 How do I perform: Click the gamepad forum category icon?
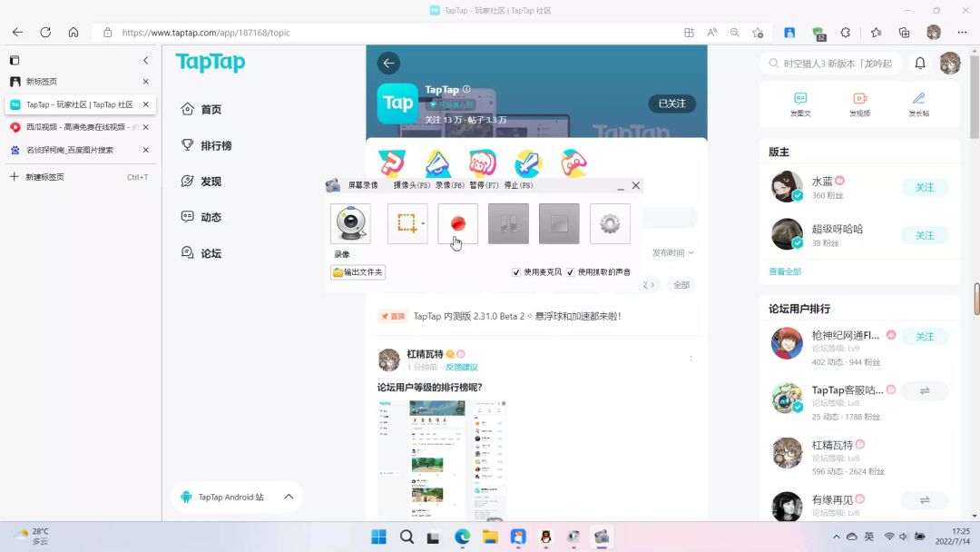573,163
